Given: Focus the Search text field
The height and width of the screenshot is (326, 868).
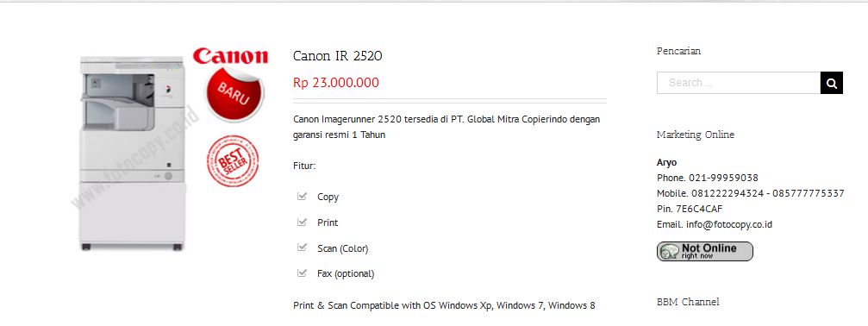Looking at the screenshot, I should click(739, 83).
